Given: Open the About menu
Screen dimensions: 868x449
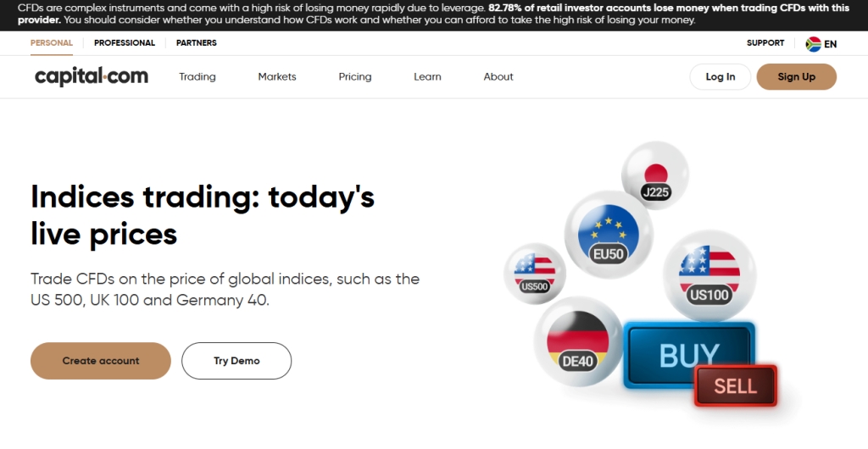Looking at the screenshot, I should [x=498, y=77].
